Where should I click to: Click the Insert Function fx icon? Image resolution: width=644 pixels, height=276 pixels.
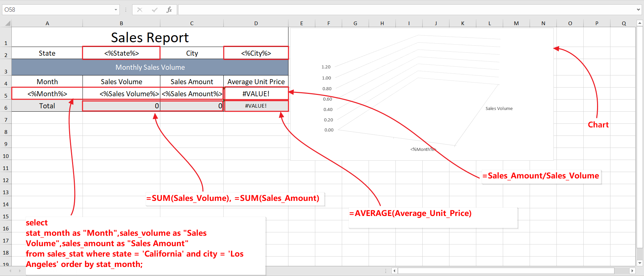coord(169,10)
